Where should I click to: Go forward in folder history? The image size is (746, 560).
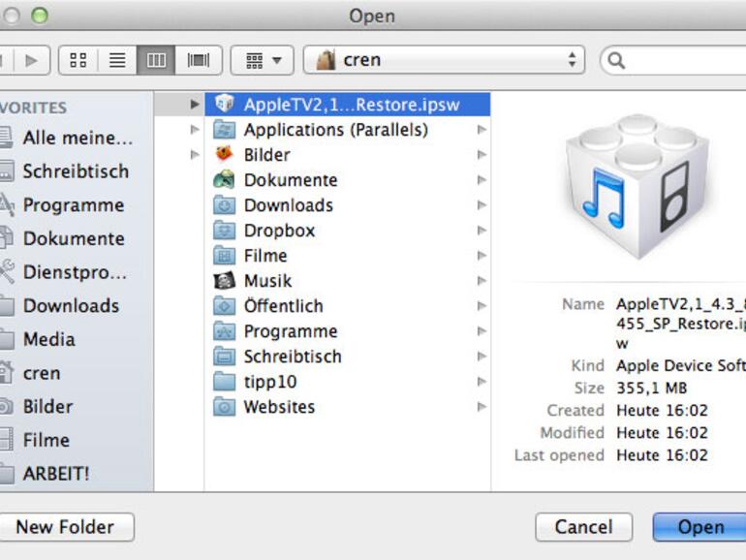click(32, 60)
